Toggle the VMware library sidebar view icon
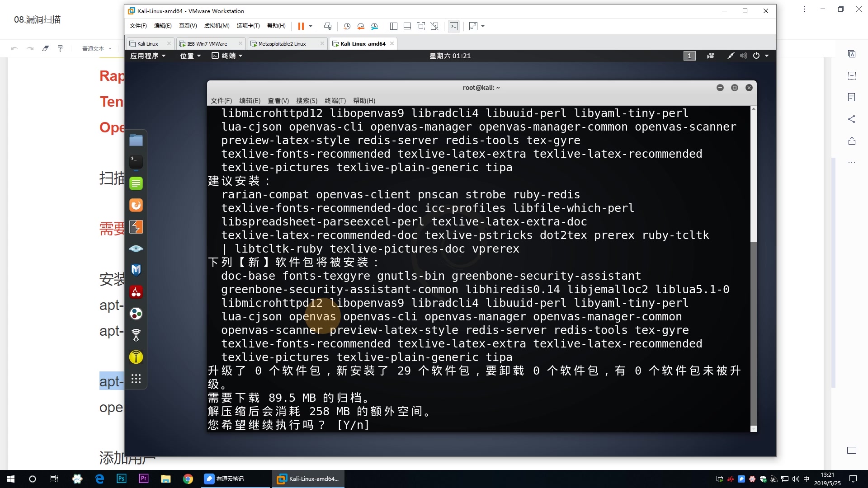 (x=394, y=26)
